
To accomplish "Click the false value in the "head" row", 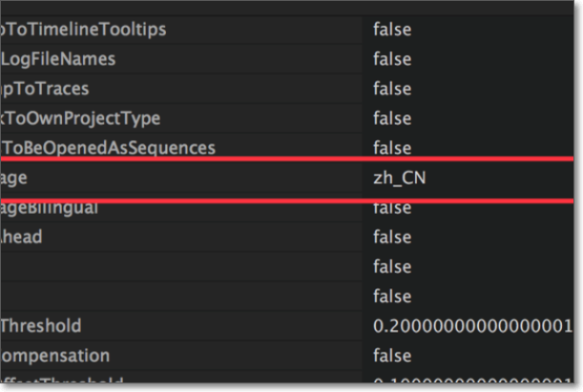I will [392, 237].
